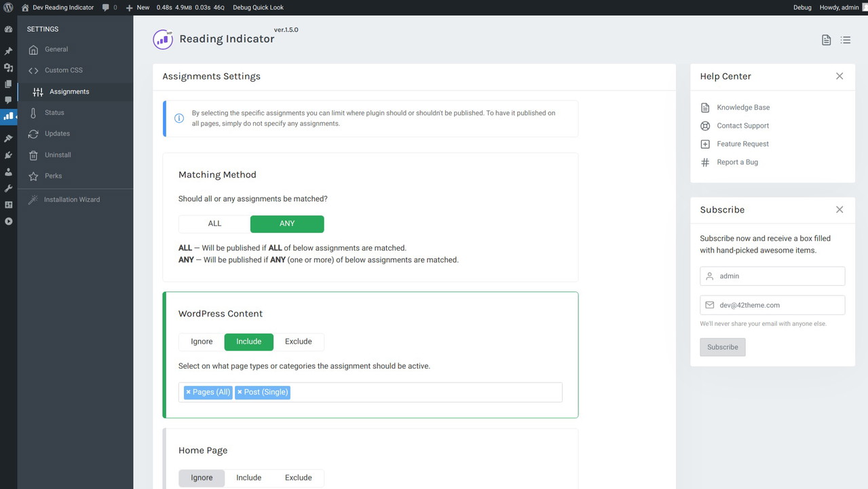Click the Report a Bug hash icon
The width and height of the screenshot is (868, 489).
pos(705,162)
